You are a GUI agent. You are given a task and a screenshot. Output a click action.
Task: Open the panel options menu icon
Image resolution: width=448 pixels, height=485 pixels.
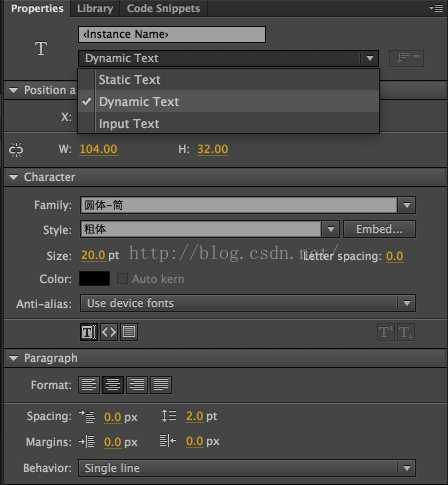click(436, 8)
